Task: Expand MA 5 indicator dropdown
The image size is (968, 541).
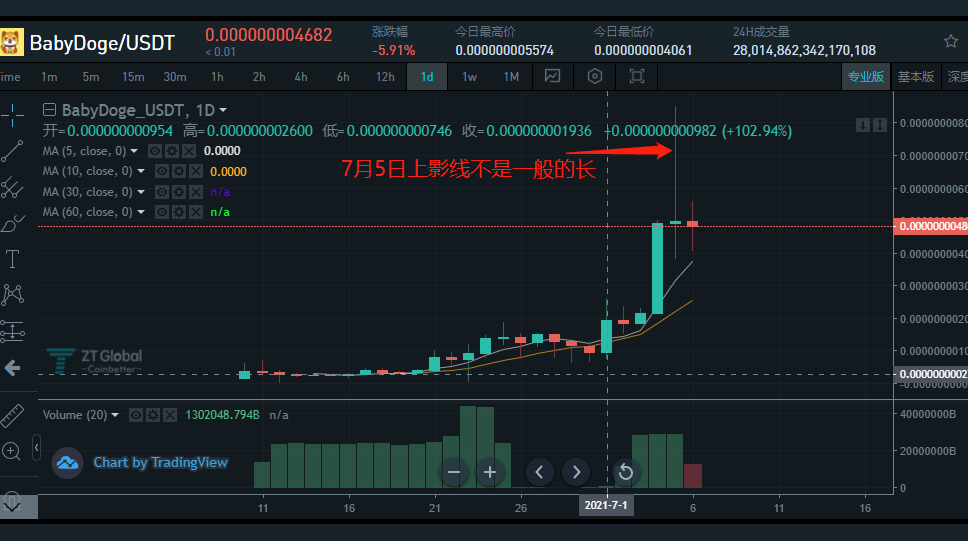Action: click(x=134, y=151)
